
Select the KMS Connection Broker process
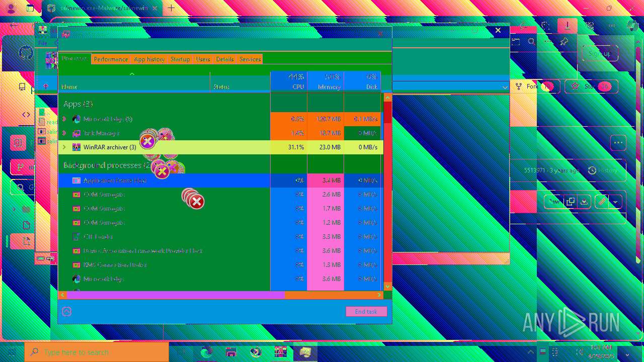[221, 264]
